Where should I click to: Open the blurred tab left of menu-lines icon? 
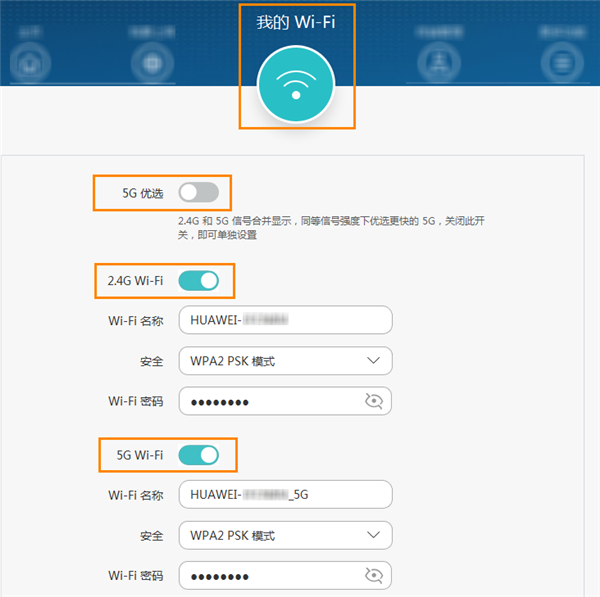coord(439,63)
